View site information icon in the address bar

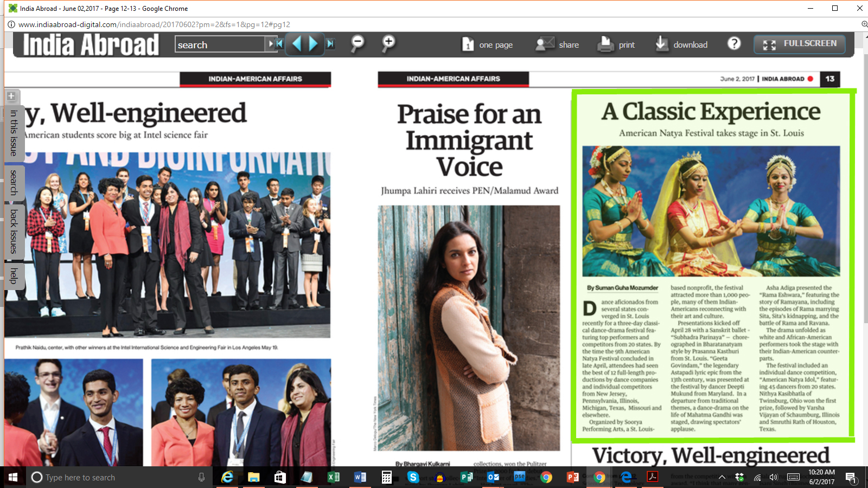click(11, 24)
